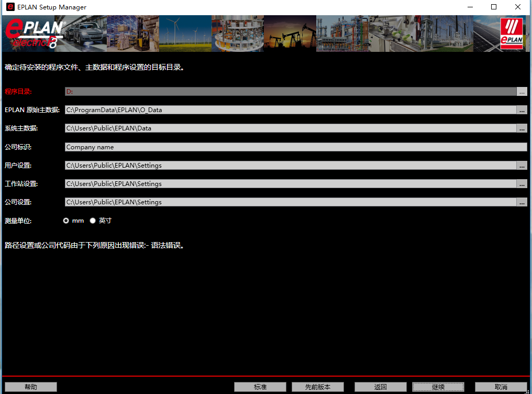Click the red EPLAN logo at banner right
The height and width of the screenshot is (394, 532).
[x=511, y=34]
